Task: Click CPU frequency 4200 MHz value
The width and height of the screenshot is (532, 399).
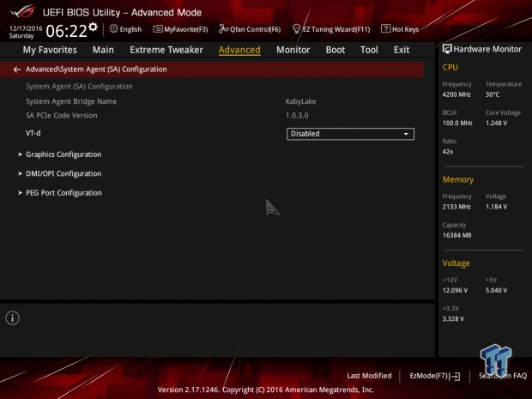Action: [456, 94]
